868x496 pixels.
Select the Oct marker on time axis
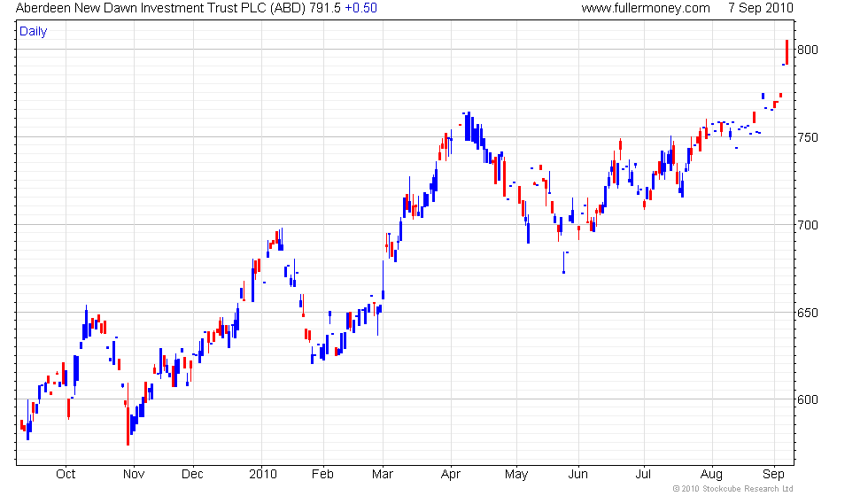tap(66, 473)
